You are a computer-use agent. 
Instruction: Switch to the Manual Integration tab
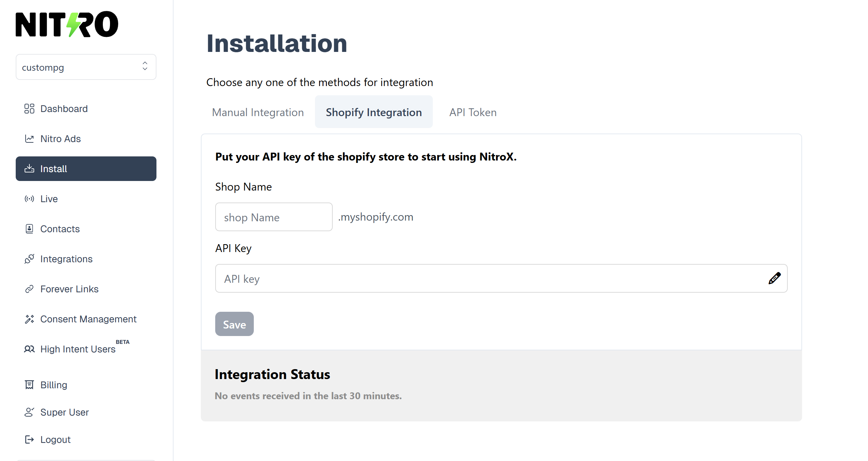258,112
